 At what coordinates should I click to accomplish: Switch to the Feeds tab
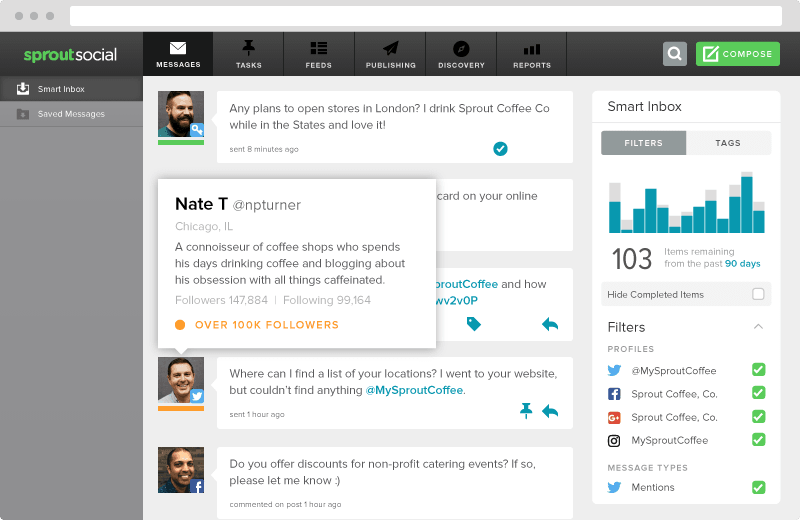319,54
